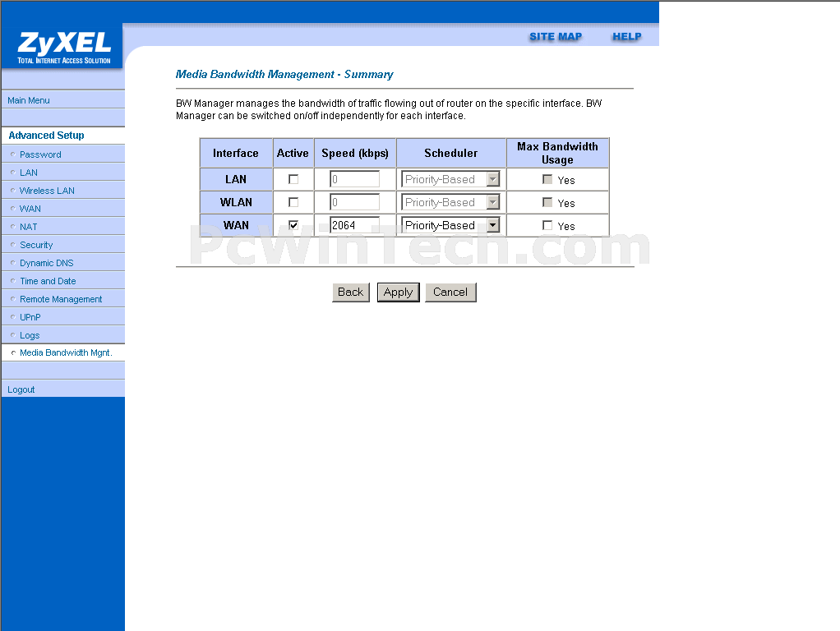Click Logout in the sidebar

tap(21, 389)
